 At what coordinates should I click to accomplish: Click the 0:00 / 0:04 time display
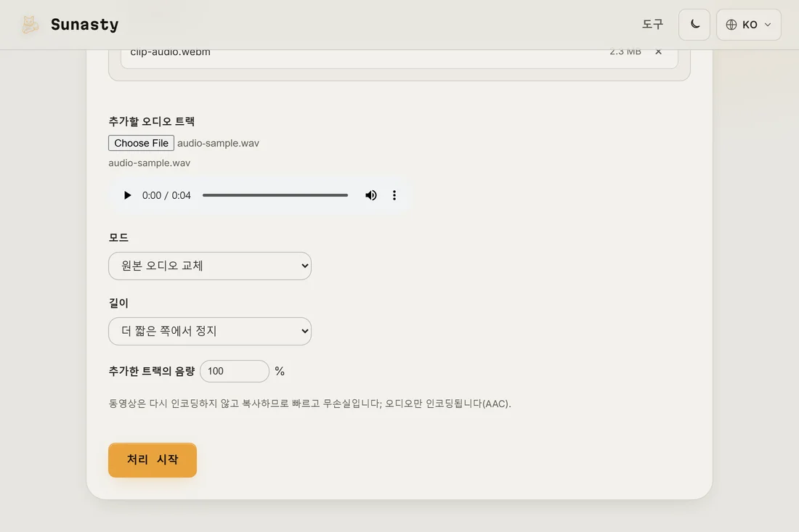click(x=166, y=195)
